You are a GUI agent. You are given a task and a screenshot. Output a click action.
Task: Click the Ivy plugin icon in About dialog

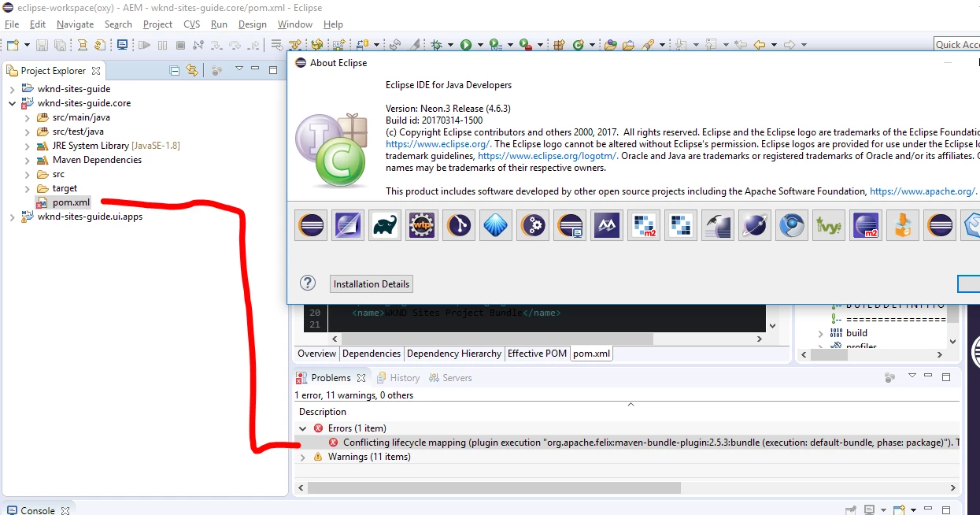(829, 225)
